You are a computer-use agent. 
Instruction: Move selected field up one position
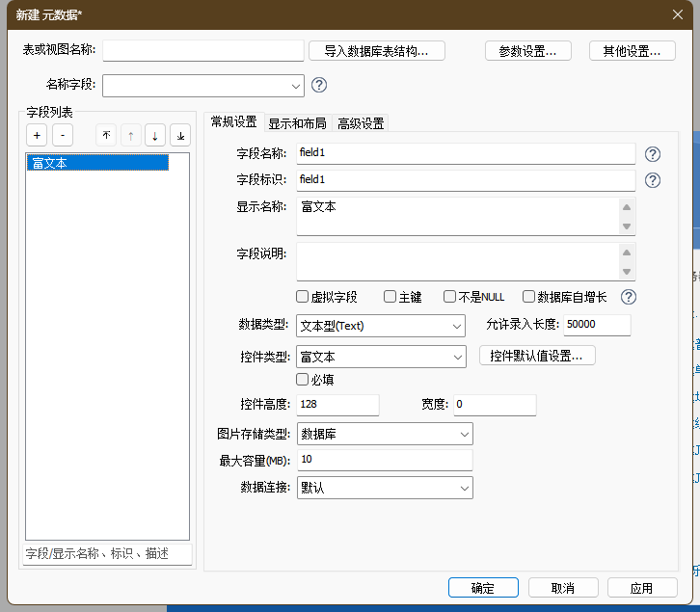[130, 136]
